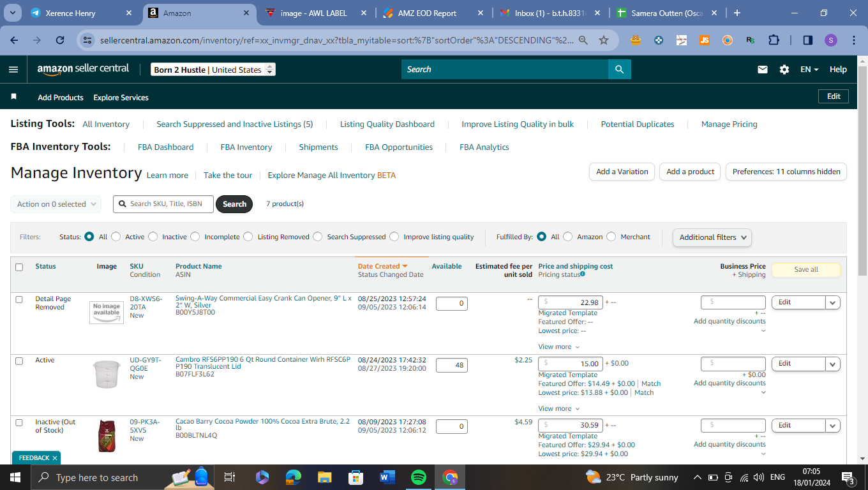Open Preferences: 11 columns hidden
868x490 pixels.
click(786, 172)
